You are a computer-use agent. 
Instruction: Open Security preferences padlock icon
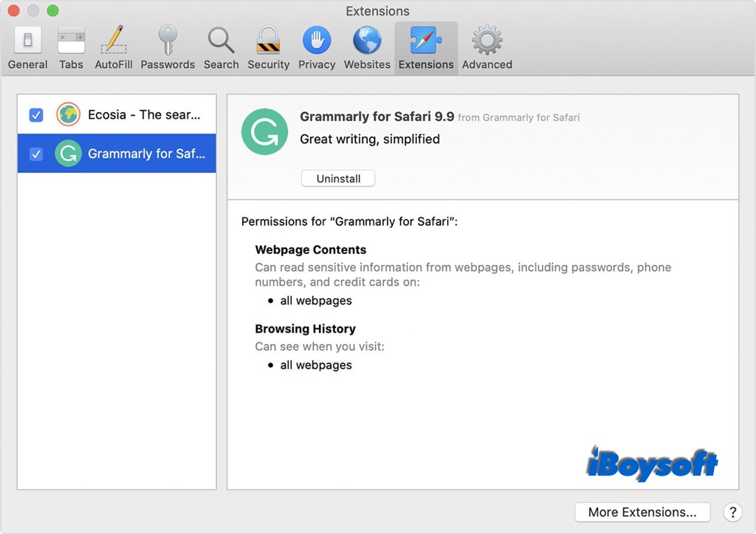point(268,47)
